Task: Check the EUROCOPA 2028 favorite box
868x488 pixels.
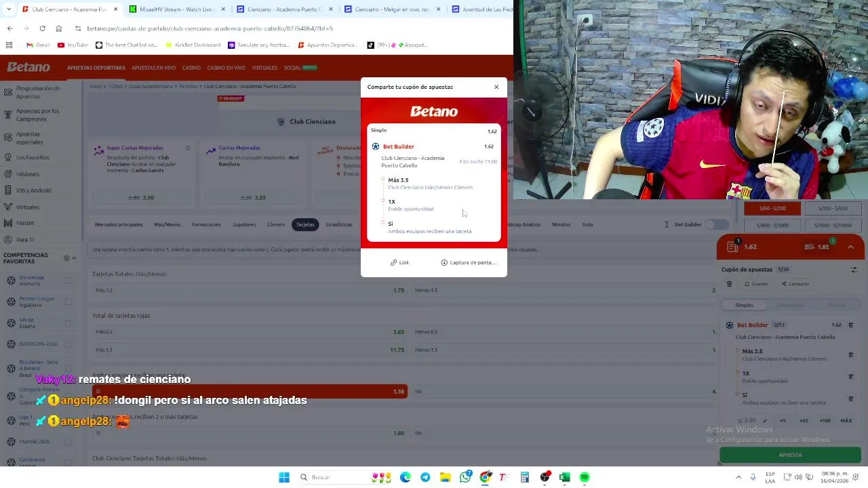Action: point(68,344)
